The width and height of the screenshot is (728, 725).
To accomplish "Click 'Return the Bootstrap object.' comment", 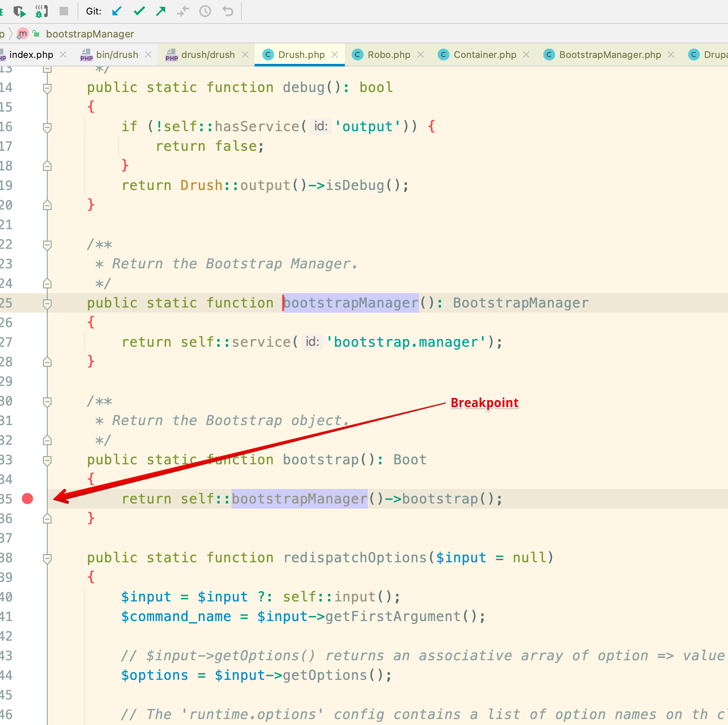I will pos(231,420).
